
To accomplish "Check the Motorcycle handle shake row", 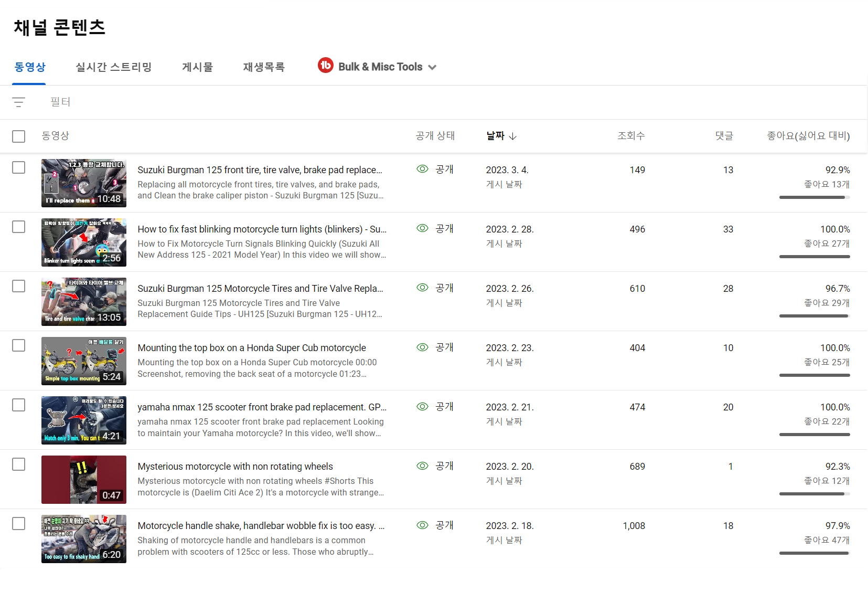I will pos(19,523).
